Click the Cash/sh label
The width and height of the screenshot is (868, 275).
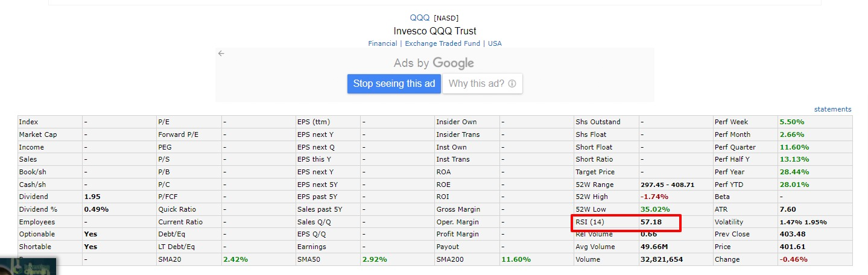(x=33, y=185)
